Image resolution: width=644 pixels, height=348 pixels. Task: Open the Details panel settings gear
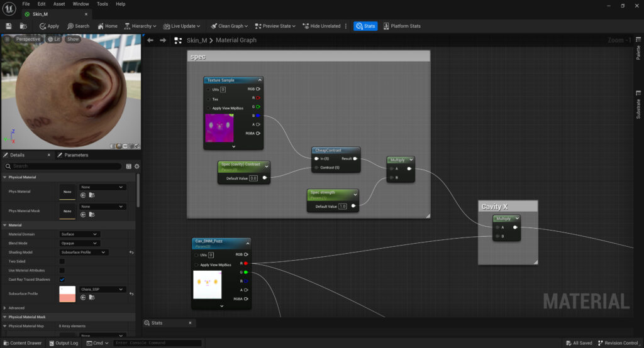[x=136, y=166]
